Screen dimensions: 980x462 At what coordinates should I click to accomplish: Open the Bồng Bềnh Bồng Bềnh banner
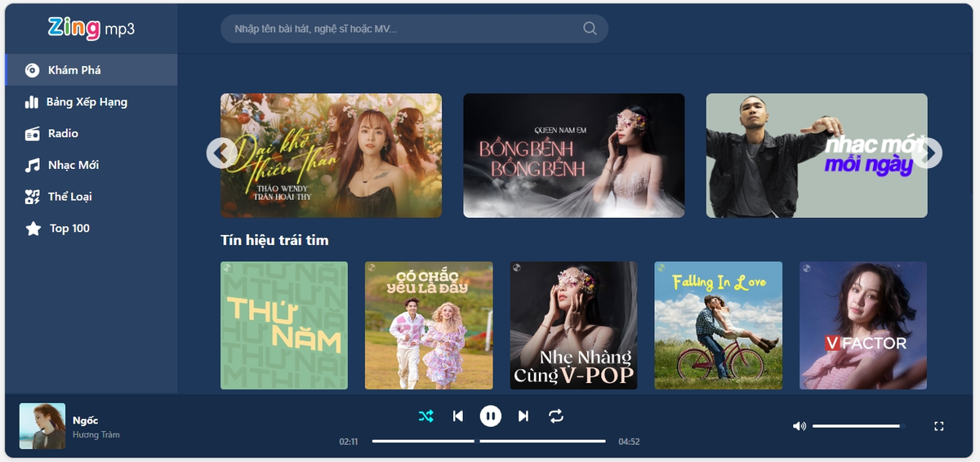click(574, 155)
